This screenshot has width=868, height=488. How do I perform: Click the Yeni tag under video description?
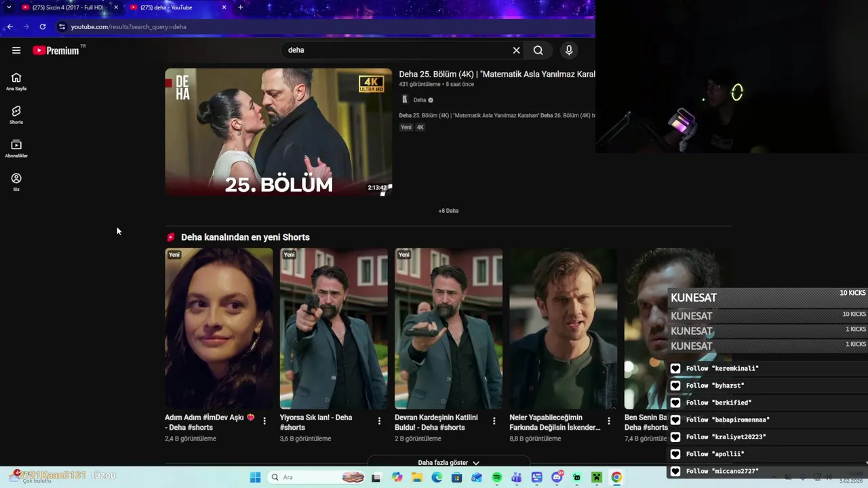(406, 127)
